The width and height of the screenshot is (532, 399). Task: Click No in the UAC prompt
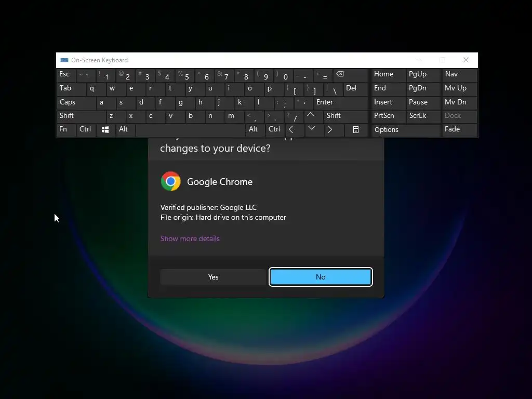coord(321,277)
